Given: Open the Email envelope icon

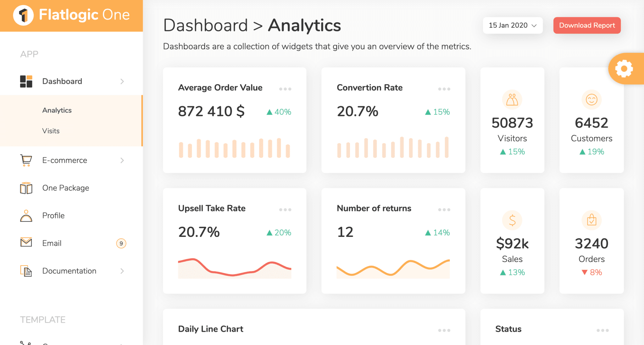Looking at the screenshot, I should coord(26,243).
